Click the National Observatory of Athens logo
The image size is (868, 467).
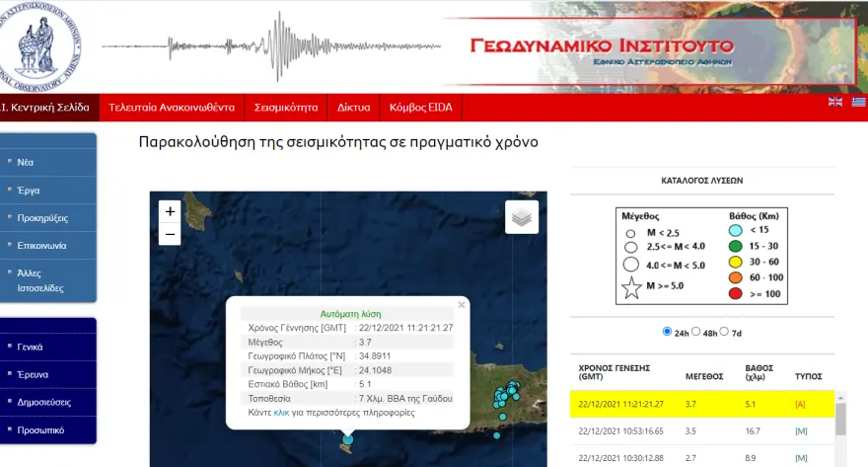click(x=35, y=44)
